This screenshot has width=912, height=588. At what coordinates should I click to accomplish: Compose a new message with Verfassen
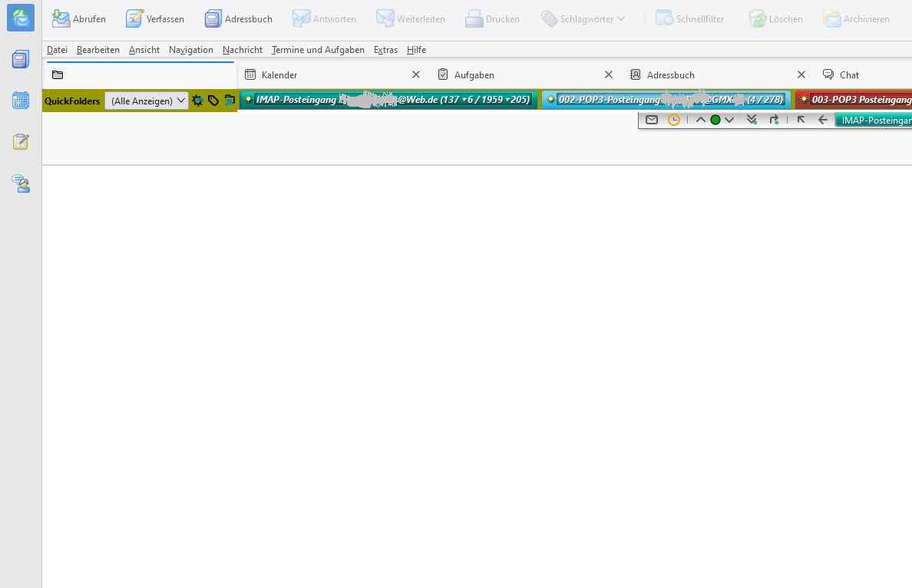click(x=155, y=19)
